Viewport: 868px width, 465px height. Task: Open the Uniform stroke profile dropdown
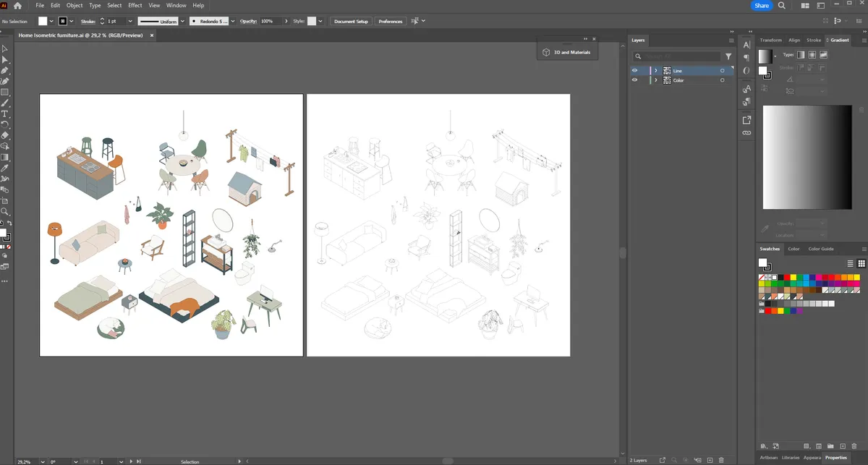pos(181,21)
